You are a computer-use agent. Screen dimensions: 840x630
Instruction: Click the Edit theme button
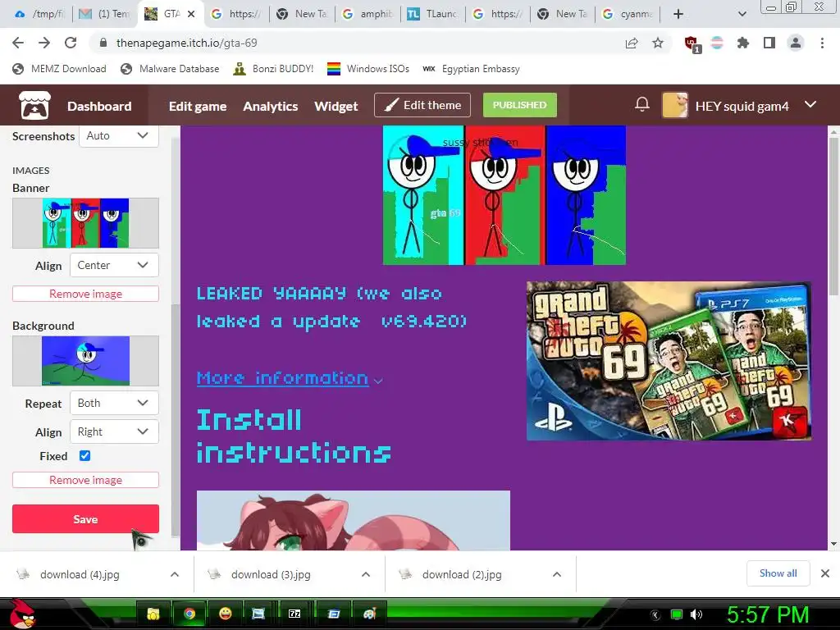(x=422, y=105)
